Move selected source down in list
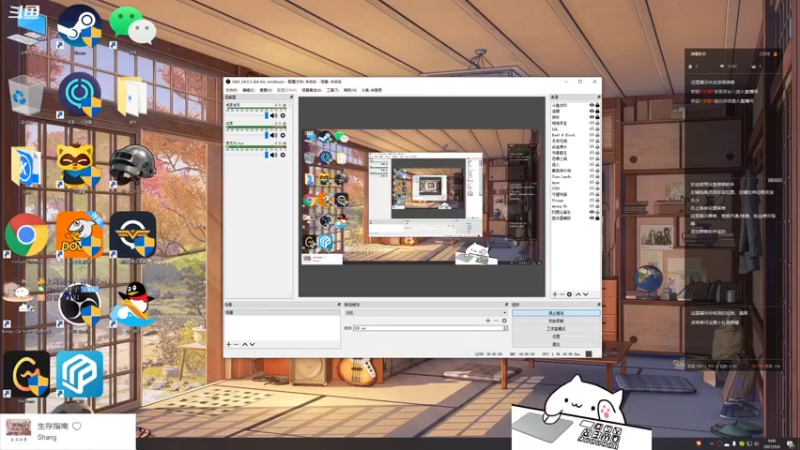The width and height of the screenshot is (800, 450). (x=586, y=294)
